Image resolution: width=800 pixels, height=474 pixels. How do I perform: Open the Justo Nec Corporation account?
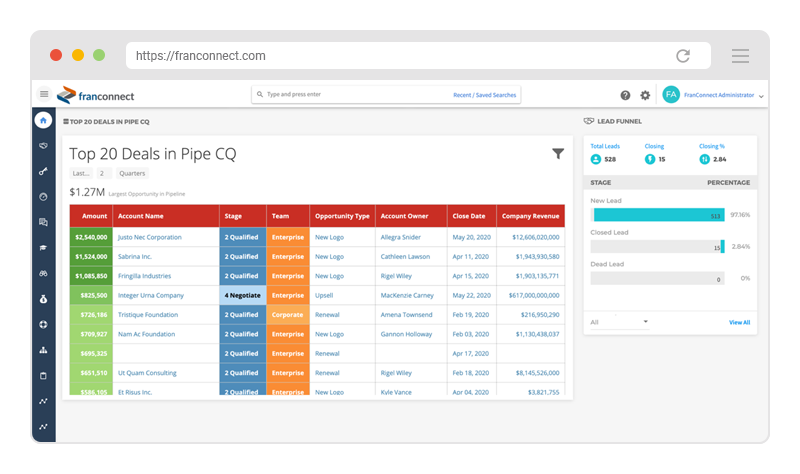[x=149, y=237]
